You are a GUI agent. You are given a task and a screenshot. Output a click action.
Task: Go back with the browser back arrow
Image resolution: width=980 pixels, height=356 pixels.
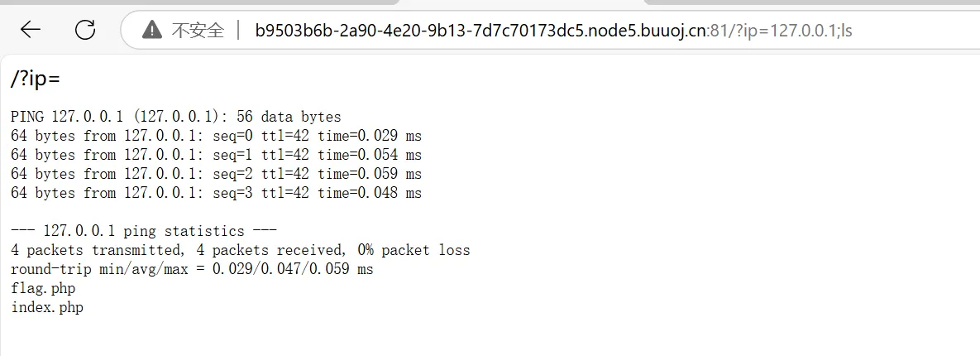tap(30, 30)
